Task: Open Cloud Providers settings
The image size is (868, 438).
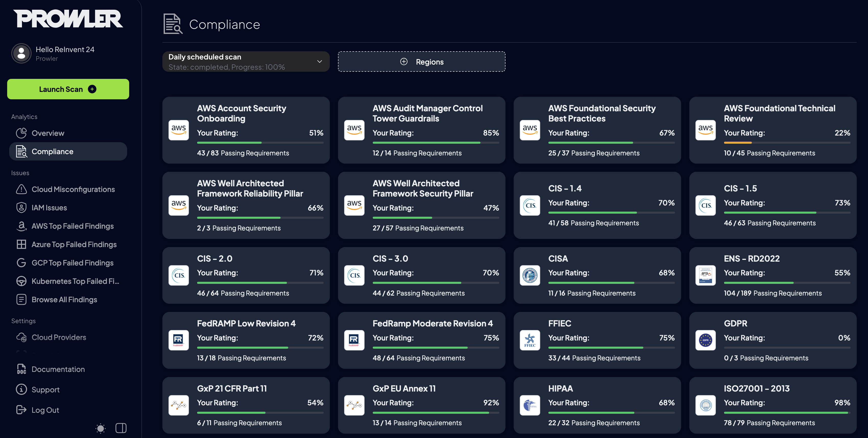Action: [x=68, y=337]
